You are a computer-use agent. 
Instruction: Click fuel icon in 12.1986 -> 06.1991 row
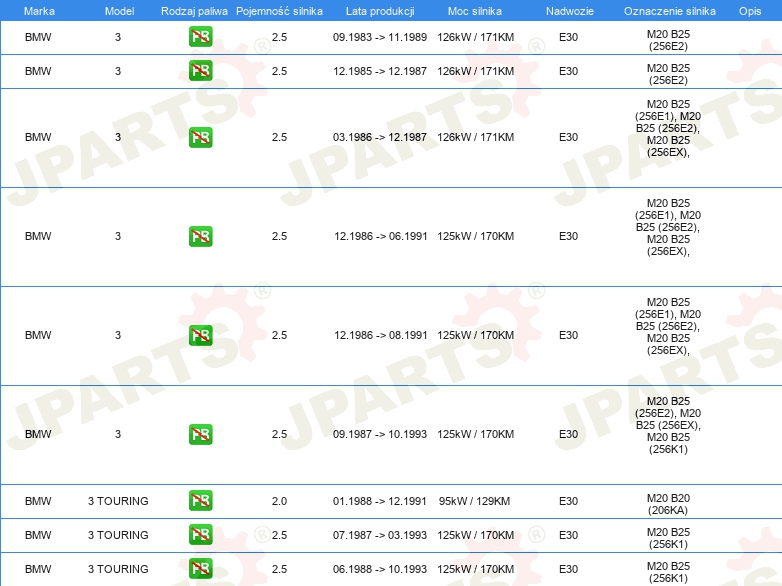200,236
